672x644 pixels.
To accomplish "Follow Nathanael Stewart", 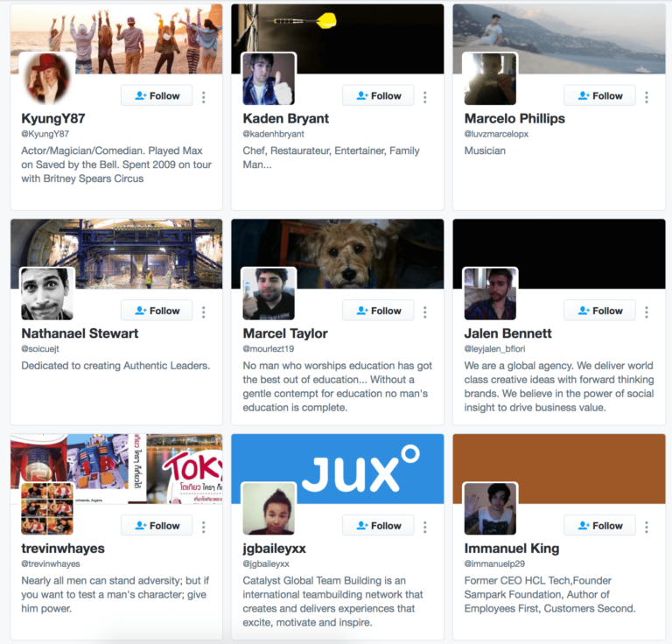I will click(157, 311).
